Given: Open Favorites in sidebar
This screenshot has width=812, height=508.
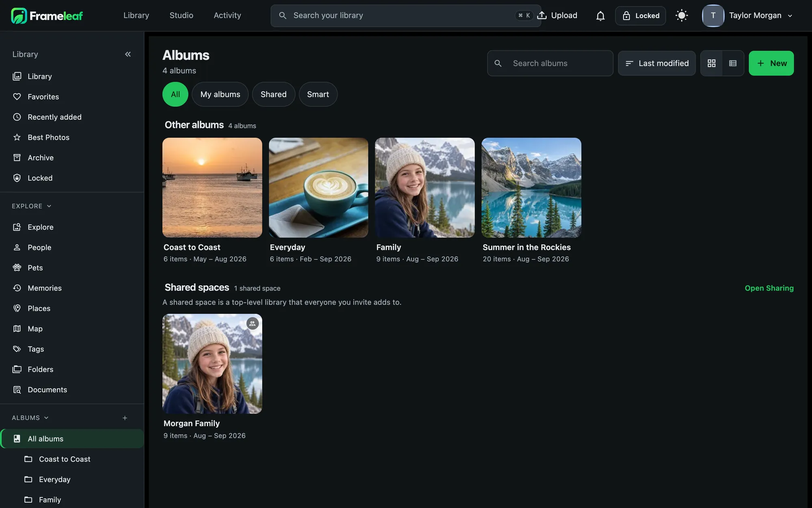Looking at the screenshot, I should (72, 97).
